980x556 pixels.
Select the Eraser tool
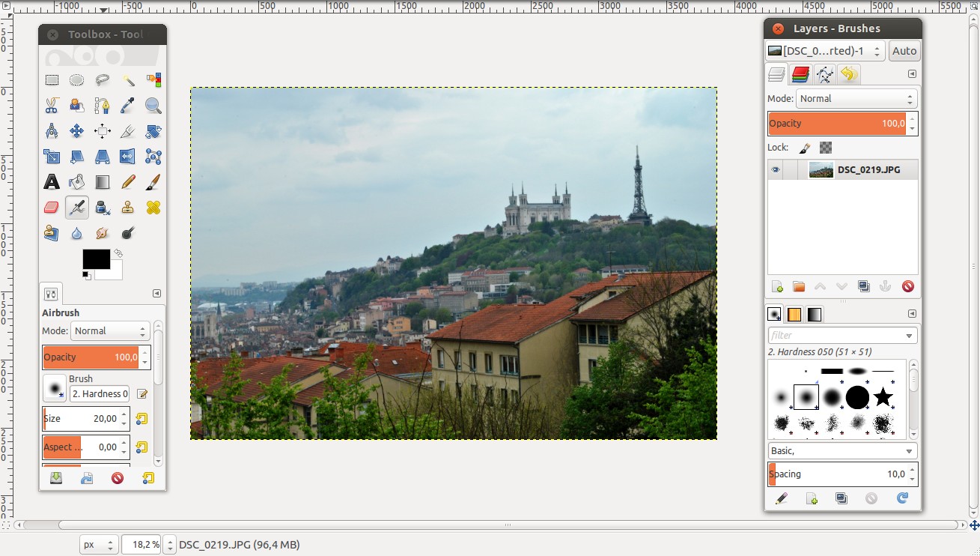point(51,207)
